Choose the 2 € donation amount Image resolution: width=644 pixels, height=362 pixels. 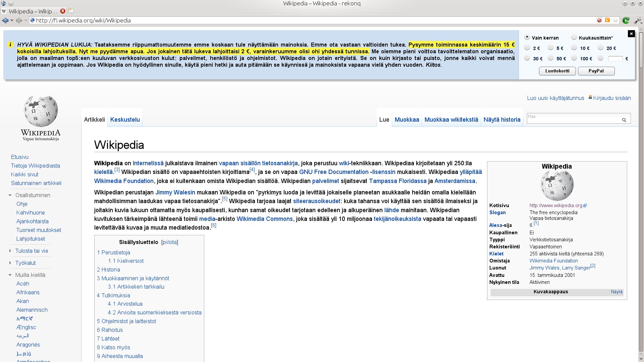click(x=527, y=48)
